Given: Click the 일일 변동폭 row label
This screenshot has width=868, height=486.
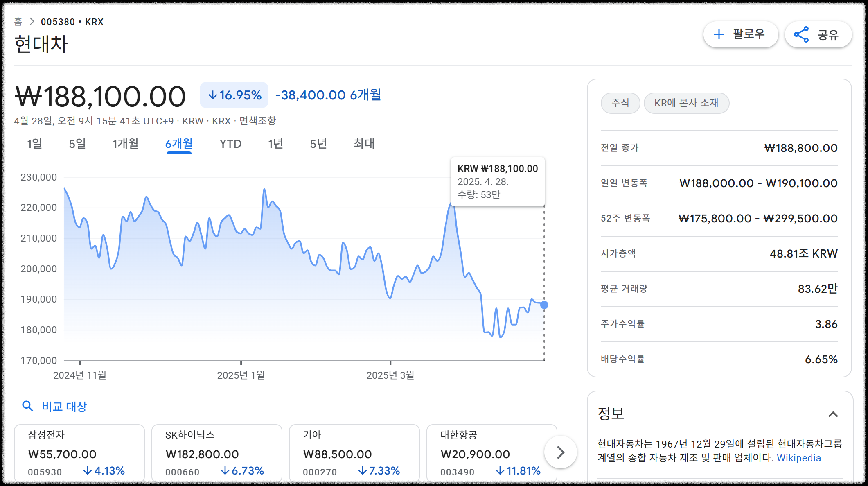Looking at the screenshot, I should tap(624, 183).
